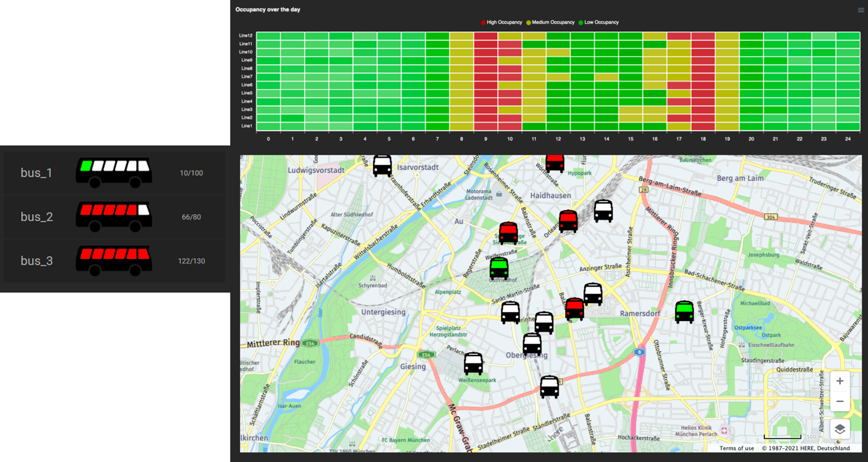The width and height of the screenshot is (868, 462).
Task: Click the 66/80 occupancy value
Action: coord(191,217)
